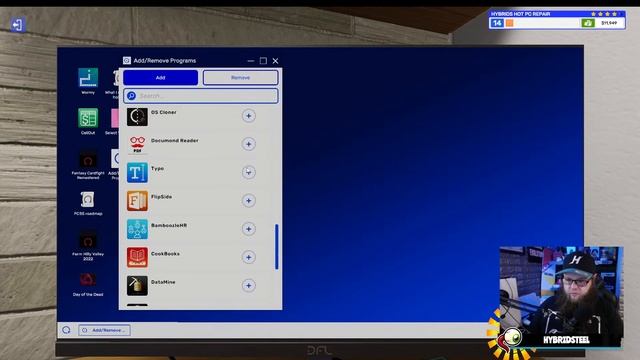Click the green cash icon in status panel
This screenshot has width=640, height=360.
[x=588, y=23]
